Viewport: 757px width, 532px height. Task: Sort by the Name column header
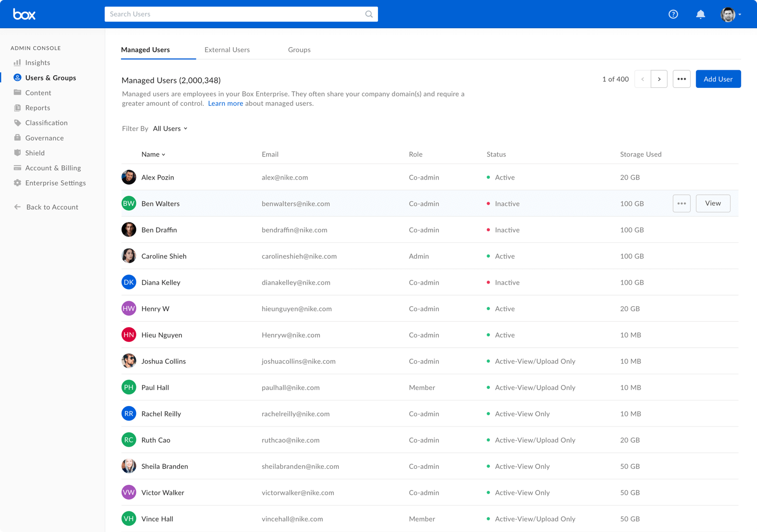(x=153, y=154)
